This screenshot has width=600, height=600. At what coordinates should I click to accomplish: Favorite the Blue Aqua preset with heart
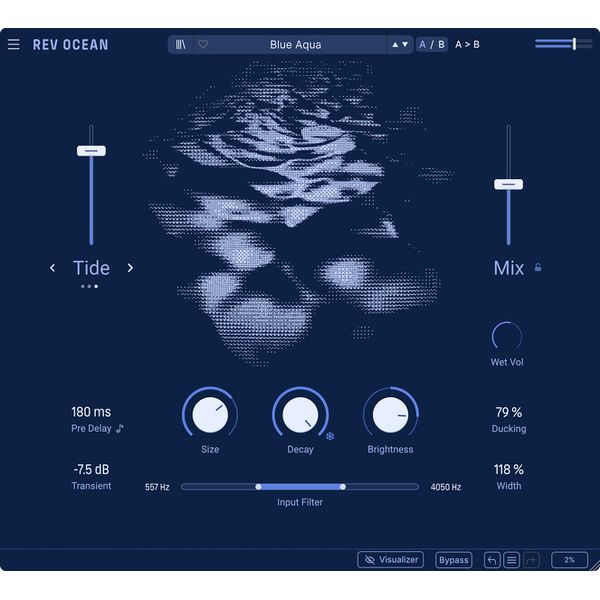coord(203,44)
